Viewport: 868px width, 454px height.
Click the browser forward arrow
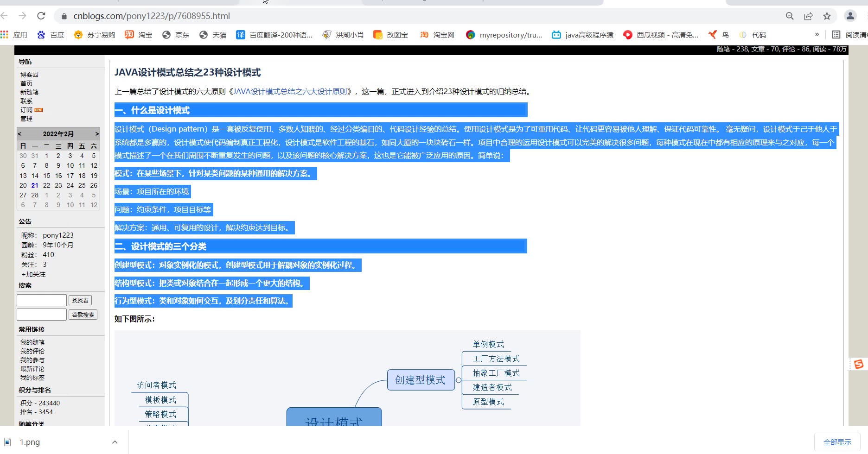[x=22, y=16]
